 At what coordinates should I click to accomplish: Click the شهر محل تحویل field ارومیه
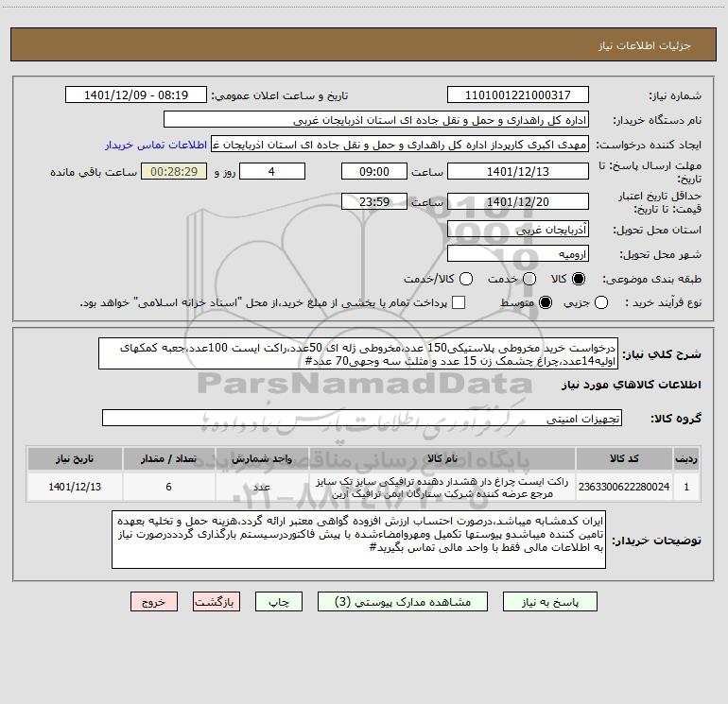(x=518, y=254)
